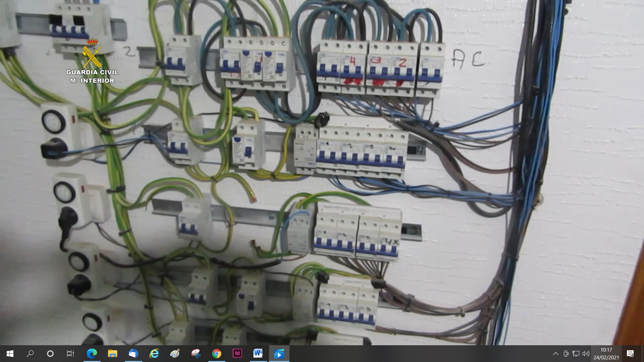This screenshot has height=362, width=644.
Task: Open the volume speaker control
Action: (x=586, y=354)
